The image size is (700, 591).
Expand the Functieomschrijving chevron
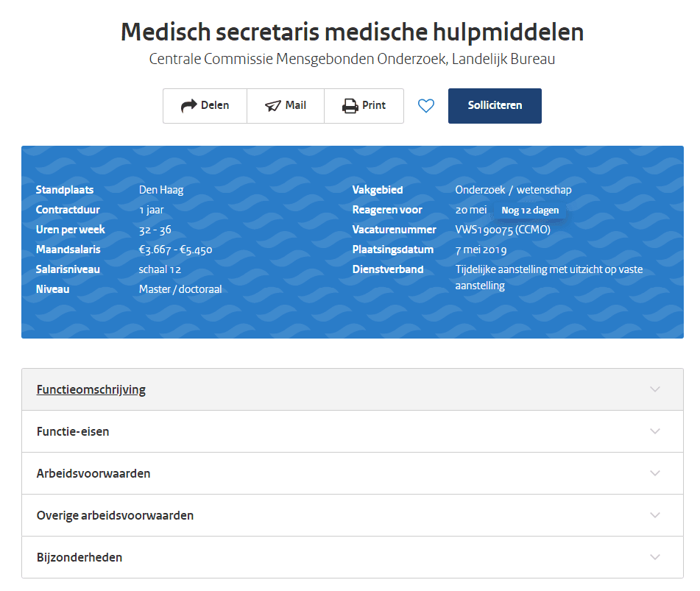(655, 389)
